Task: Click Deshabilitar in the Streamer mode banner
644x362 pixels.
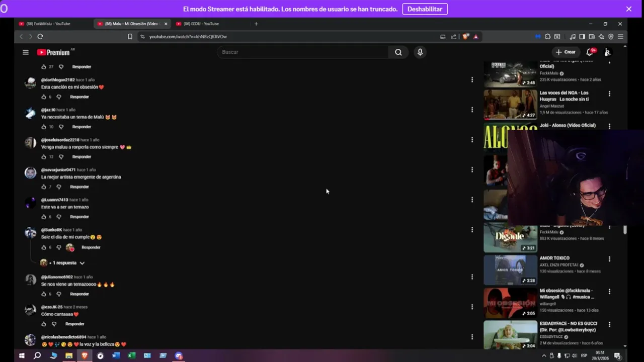Action: click(425, 9)
